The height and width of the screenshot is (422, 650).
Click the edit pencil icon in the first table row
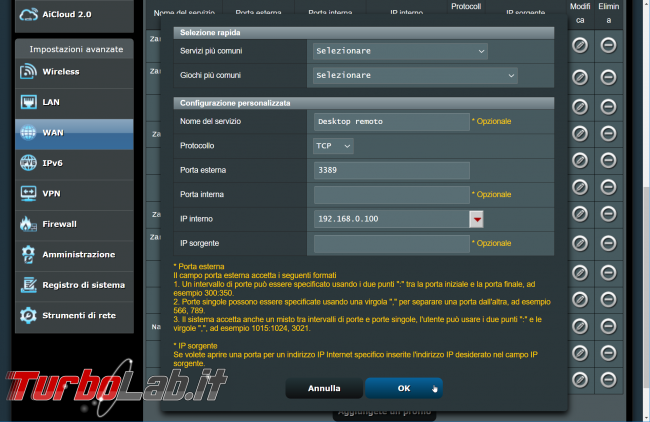(x=580, y=45)
